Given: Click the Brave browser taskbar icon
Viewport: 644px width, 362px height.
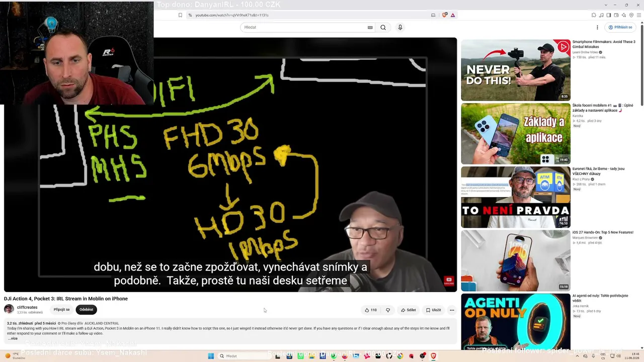Looking at the screenshot, I should 433,356.
